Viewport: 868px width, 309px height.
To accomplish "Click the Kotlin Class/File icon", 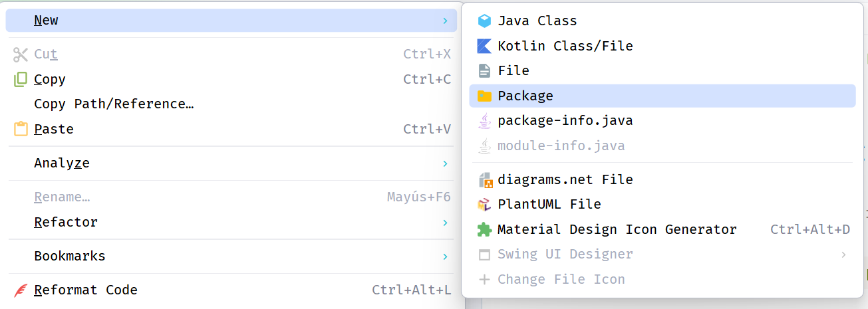I will [484, 46].
